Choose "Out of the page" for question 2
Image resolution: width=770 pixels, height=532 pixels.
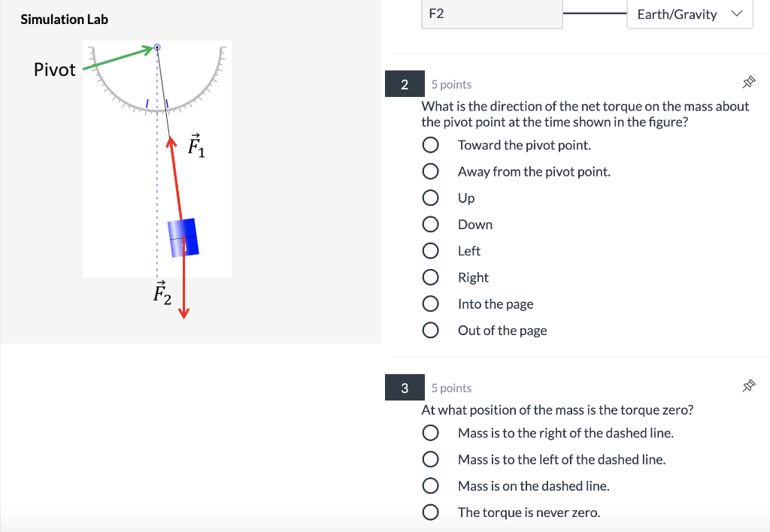[430, 329]
